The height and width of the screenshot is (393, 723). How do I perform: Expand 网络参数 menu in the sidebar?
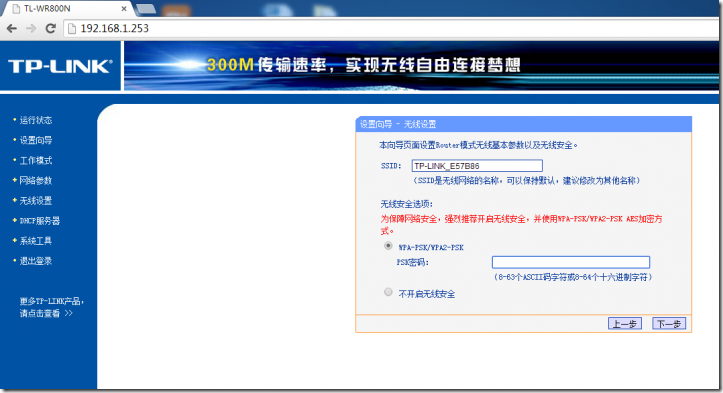(36, 180)
